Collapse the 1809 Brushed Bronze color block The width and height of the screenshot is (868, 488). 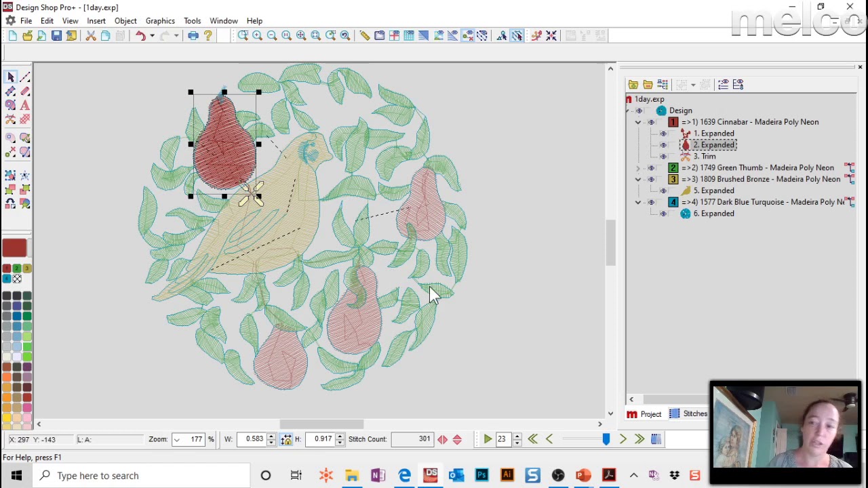(x=637, y=180)
